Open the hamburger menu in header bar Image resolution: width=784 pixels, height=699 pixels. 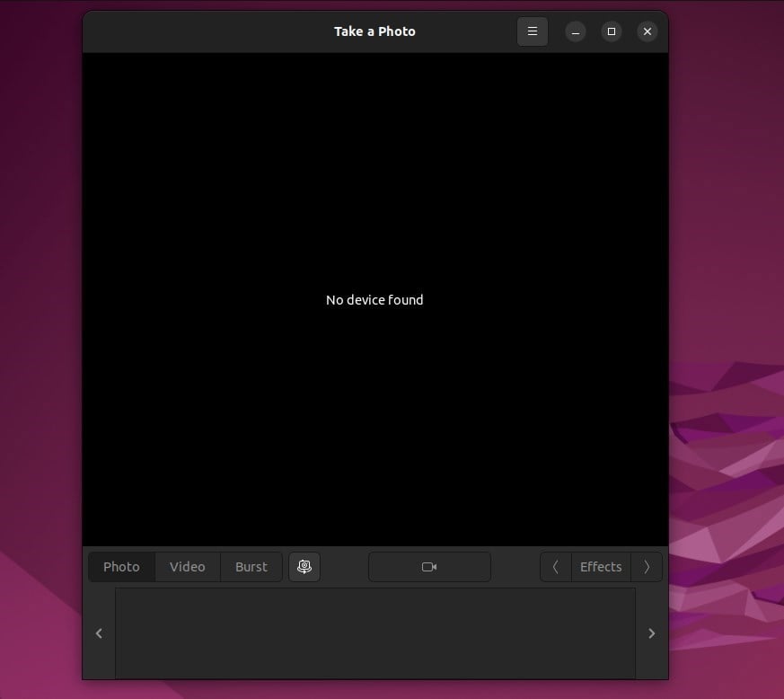[532, 31]
